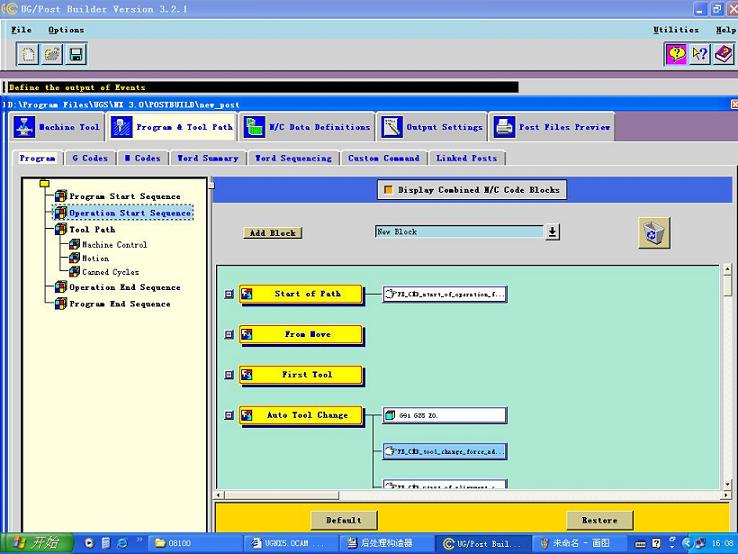The height and width of the screenshot is (554, 738).
Task: Select the PB_CMD_start_of_operation block
Action: [x=445, y=294]
